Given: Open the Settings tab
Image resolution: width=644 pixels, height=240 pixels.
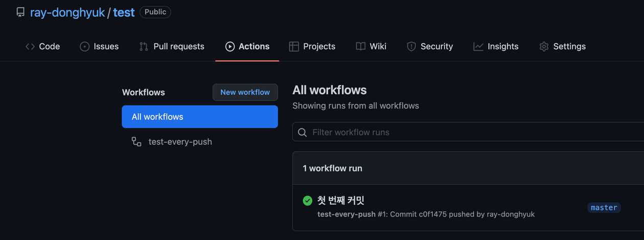Looking at the screenshot, I should 562,46.
